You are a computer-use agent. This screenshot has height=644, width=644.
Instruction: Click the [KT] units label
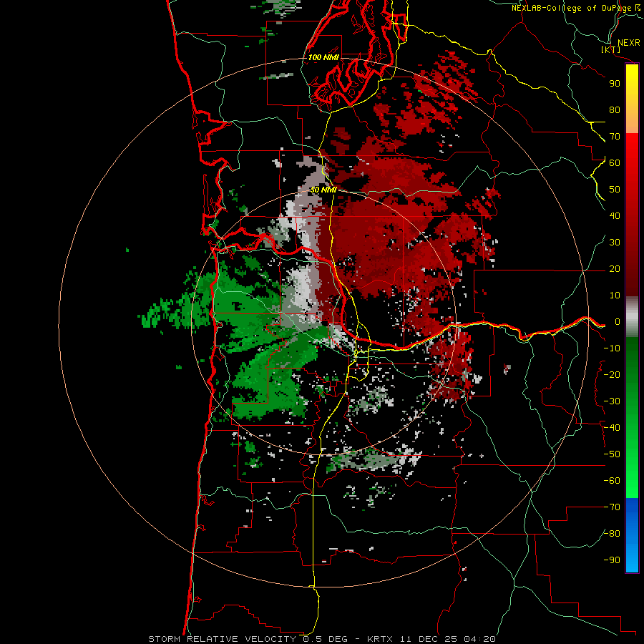[x=610, y=49]
